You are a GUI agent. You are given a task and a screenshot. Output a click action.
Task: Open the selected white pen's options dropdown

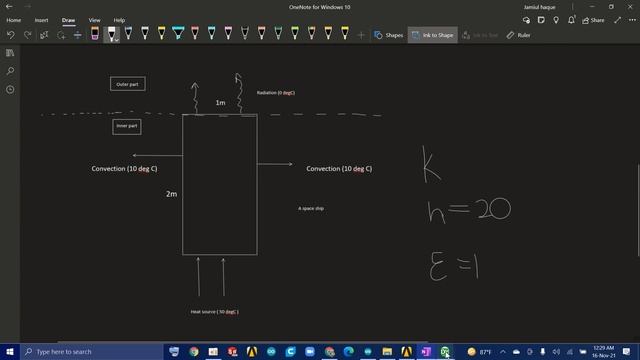click(117, 40)
